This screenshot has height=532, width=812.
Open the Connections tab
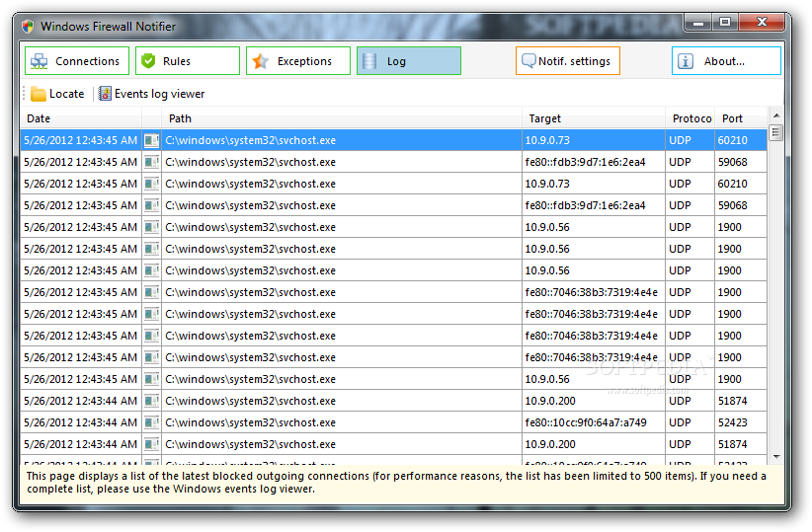(77, 61)
